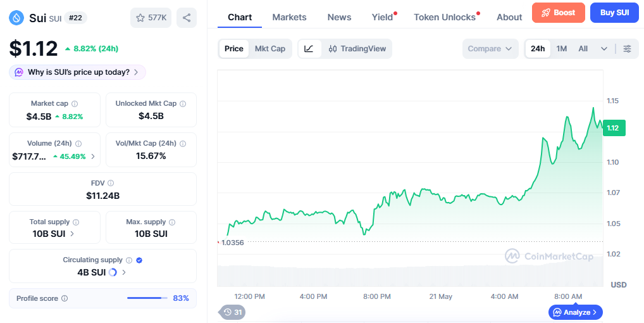
Task: Open 'Why is SUI's price up today?'
Action: click(x=77, y=72)
